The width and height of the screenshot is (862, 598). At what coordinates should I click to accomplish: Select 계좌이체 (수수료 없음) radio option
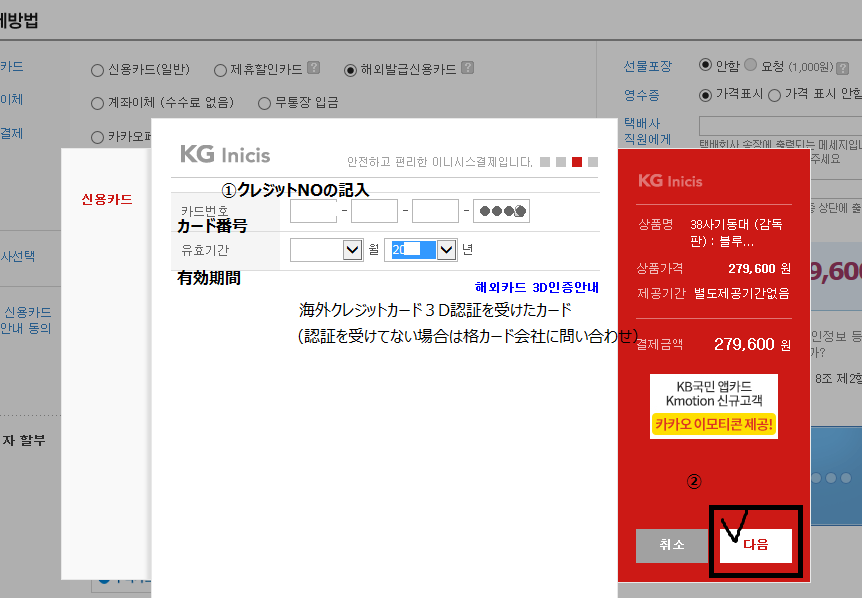tap(97, 103)
